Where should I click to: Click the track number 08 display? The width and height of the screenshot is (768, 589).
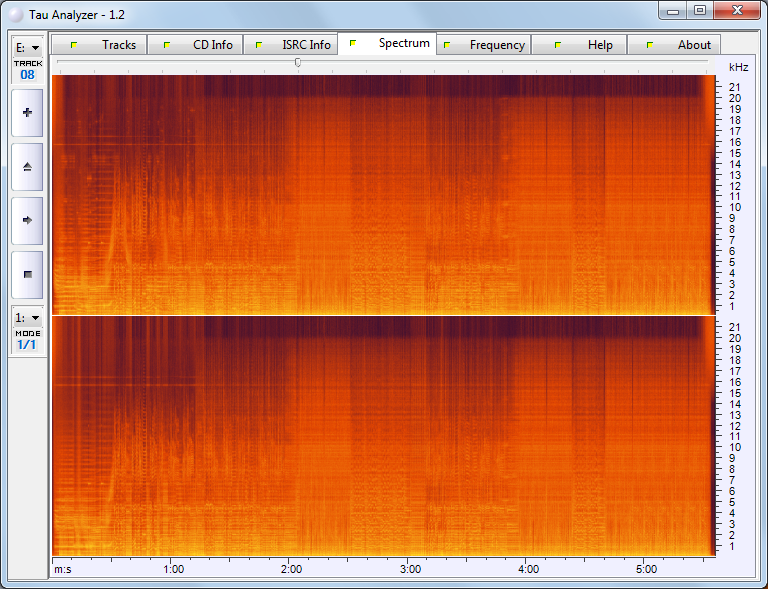point(27,74)
